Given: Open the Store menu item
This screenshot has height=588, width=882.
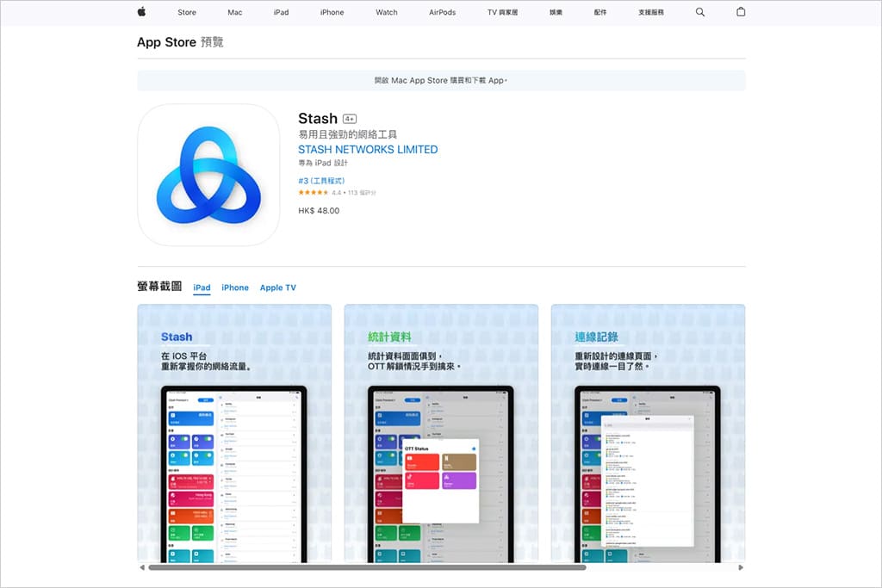Looking at the screenshot, I should pos(187,13).
